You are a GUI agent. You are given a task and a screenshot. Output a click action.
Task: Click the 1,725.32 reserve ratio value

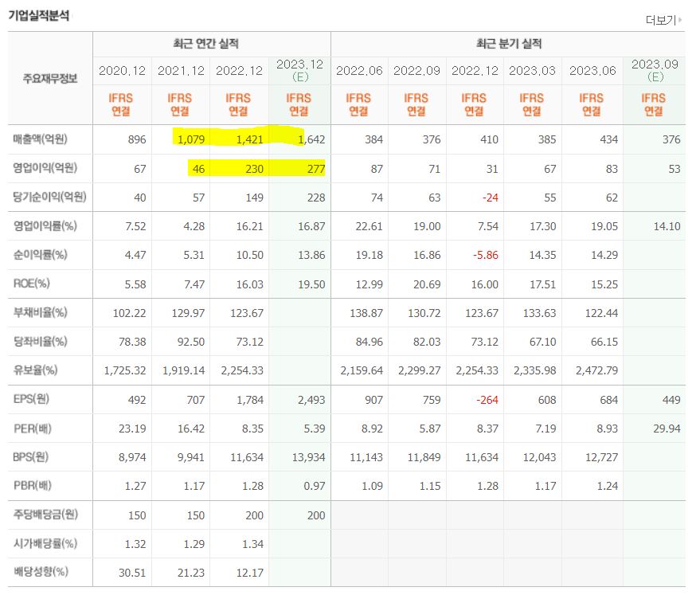125,370
